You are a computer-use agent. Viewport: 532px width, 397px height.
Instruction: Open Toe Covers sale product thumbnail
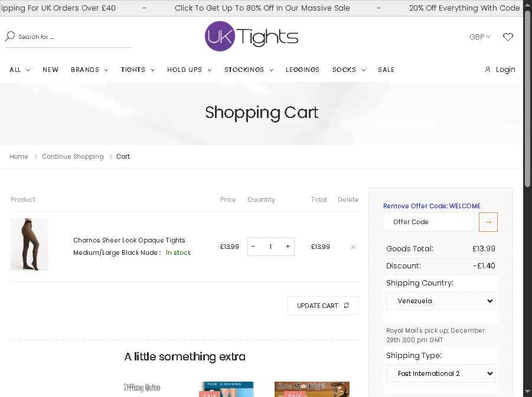point(226,389)
